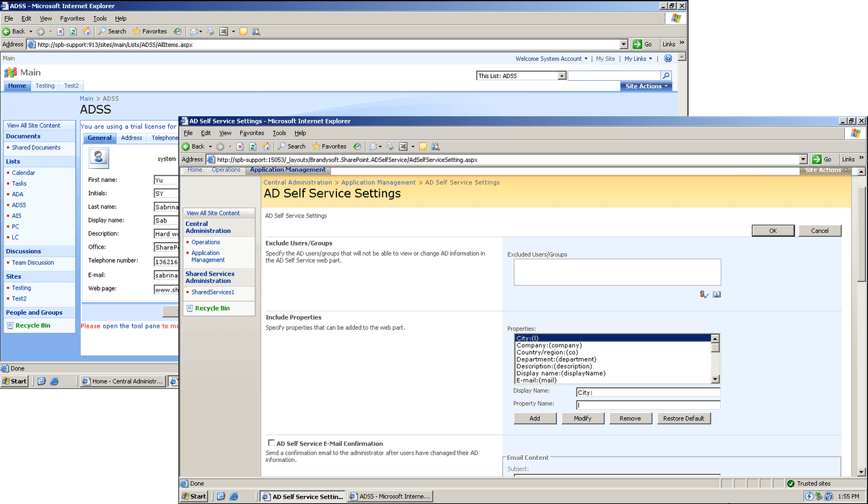Click Check Names icon under Excluded Users/Groups
This screenshot has width=868, height=504.
click(x=705, y=294)
